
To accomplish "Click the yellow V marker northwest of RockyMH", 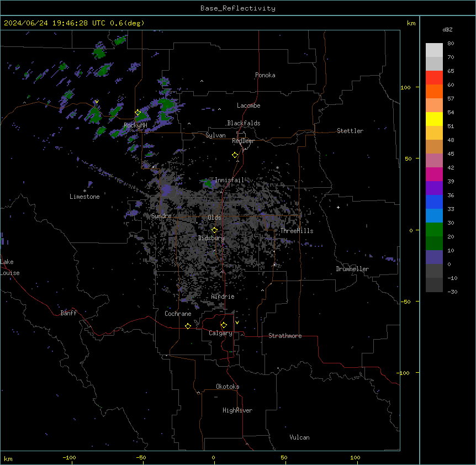I will [x=97, y=102].
